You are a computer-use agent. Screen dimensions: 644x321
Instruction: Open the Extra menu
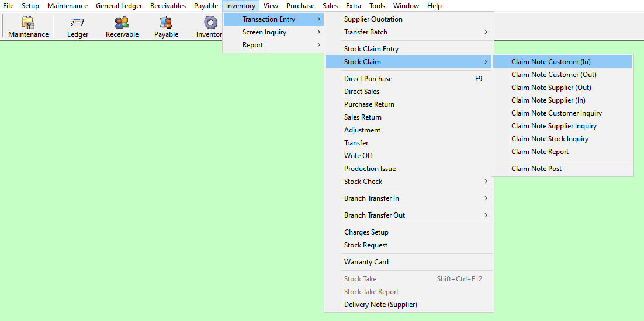(x=354, y=6)
